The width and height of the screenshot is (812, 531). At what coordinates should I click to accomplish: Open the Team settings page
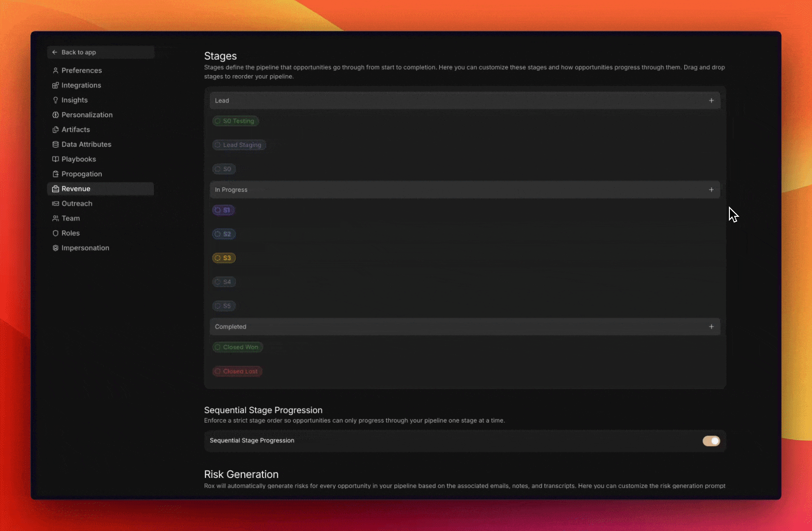[70, 218]
